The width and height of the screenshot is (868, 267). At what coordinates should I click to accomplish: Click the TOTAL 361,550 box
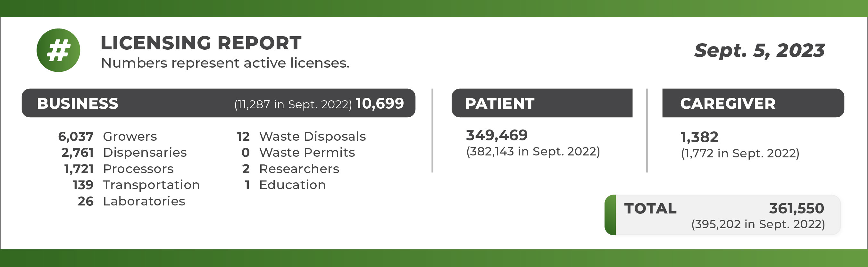click(x=724, y=215)
